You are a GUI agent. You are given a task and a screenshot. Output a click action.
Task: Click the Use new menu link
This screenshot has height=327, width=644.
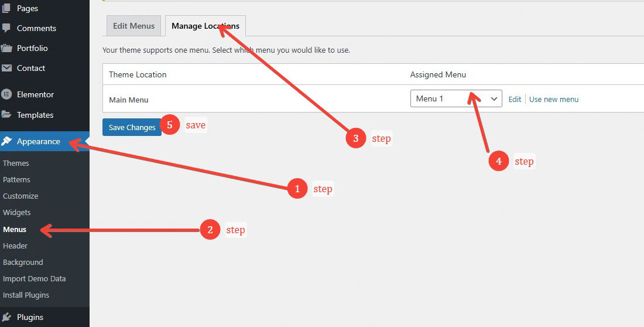554,99
